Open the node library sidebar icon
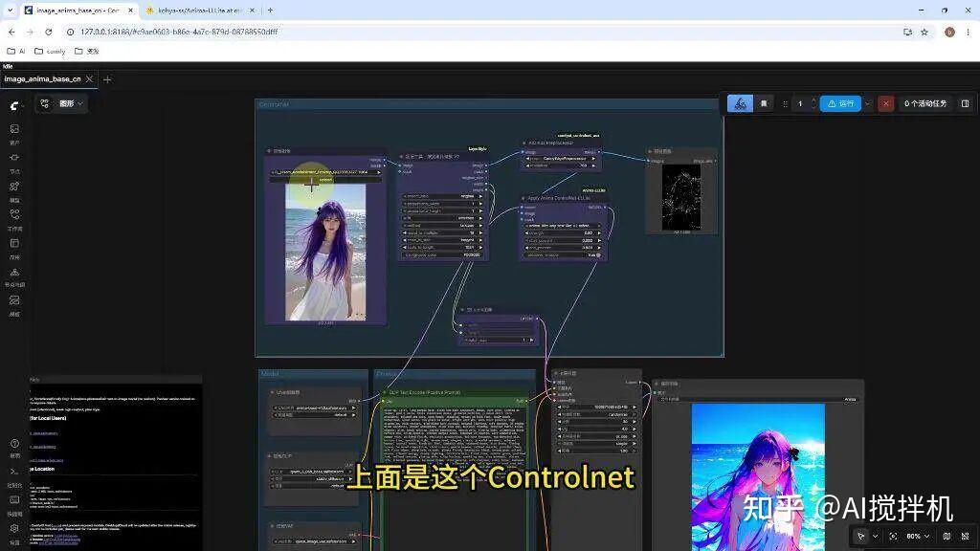The height and width of the screenshot is (551, 980). (14, 158)
